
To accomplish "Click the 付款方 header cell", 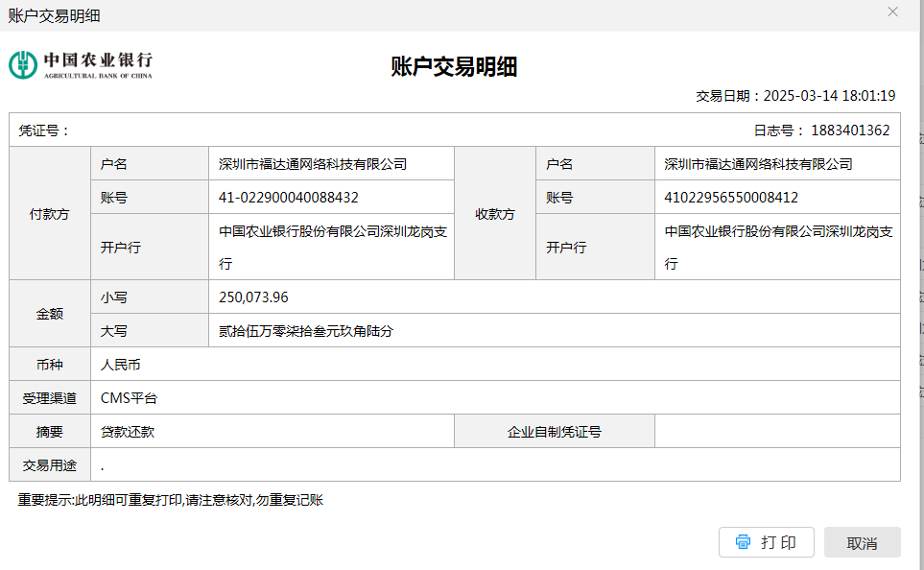I will (x=50, y=213).
